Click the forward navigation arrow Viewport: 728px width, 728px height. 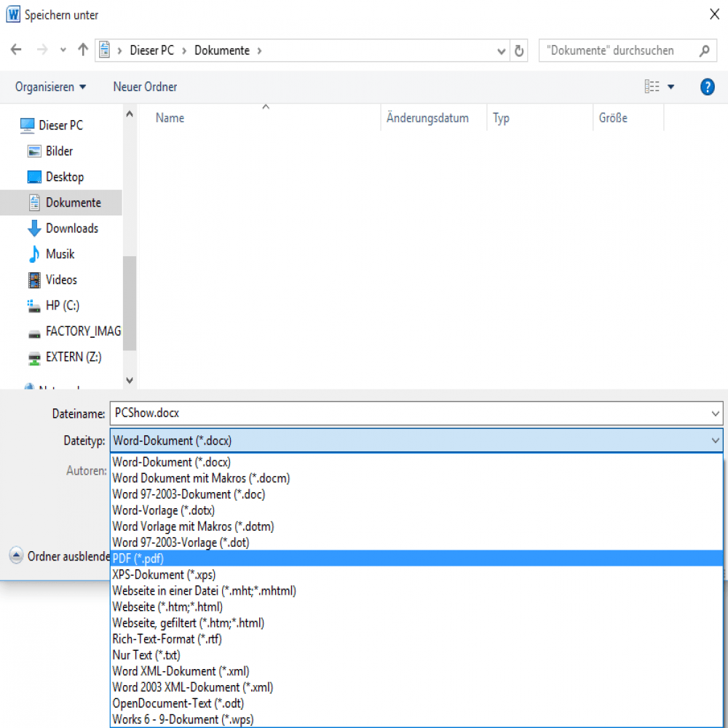point(41,50)
